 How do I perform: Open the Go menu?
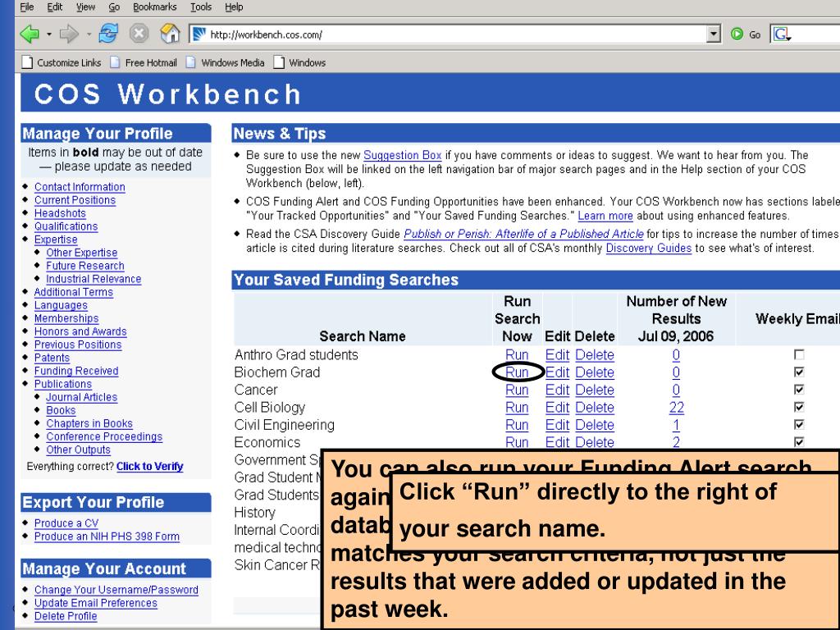pyautogui.click(x=114, y=7)
